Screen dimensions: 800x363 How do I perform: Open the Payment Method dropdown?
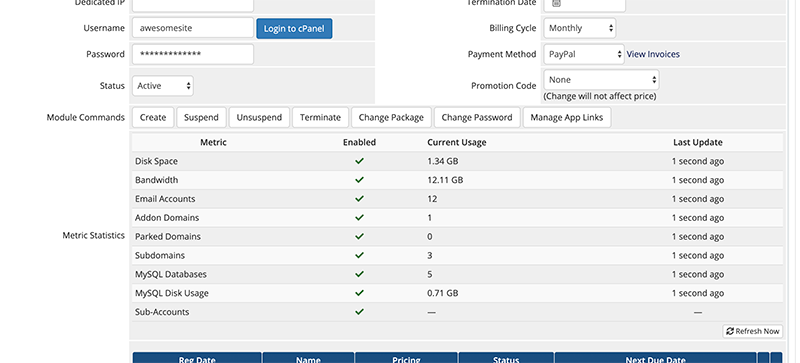[x=584, y=54]
